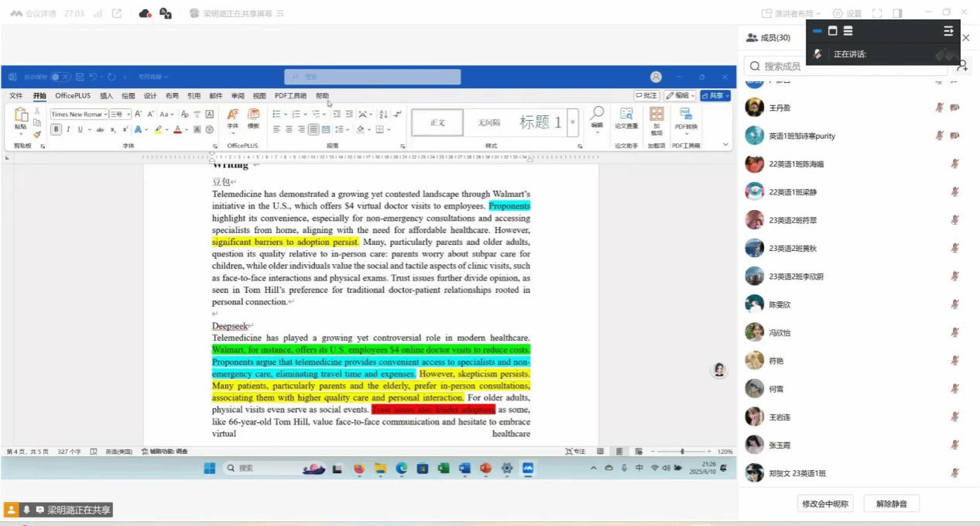The height and width of the screenshot is (526, 980).
Task: Adjust the Word zoom slider
Action: point(681,451)
